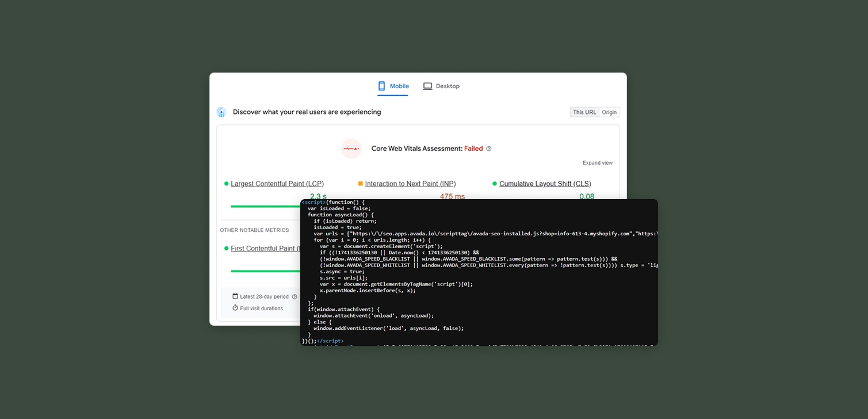This screenshot has height=419, width=868.
Task: Click the laptop icon next to Desktop
Action: point(427,85)
